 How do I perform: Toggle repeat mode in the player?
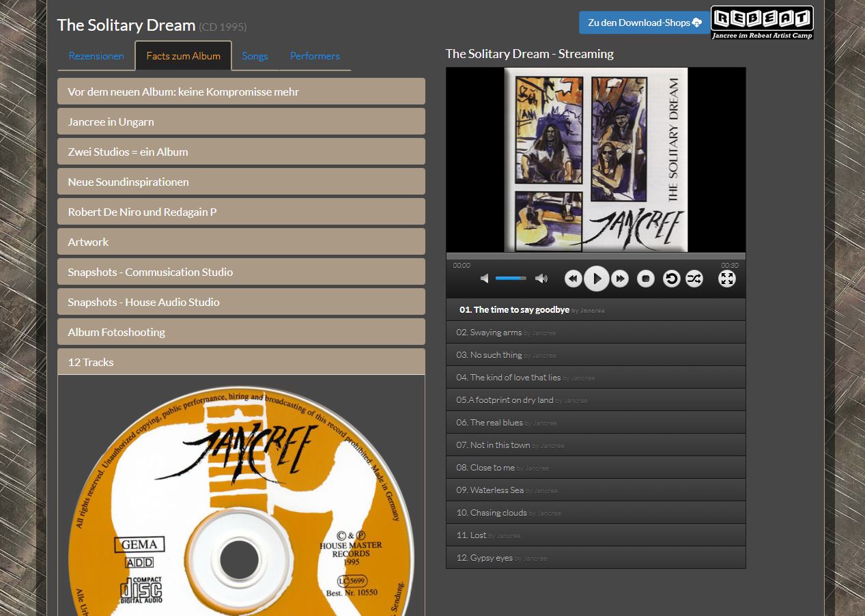click(671, 279)
